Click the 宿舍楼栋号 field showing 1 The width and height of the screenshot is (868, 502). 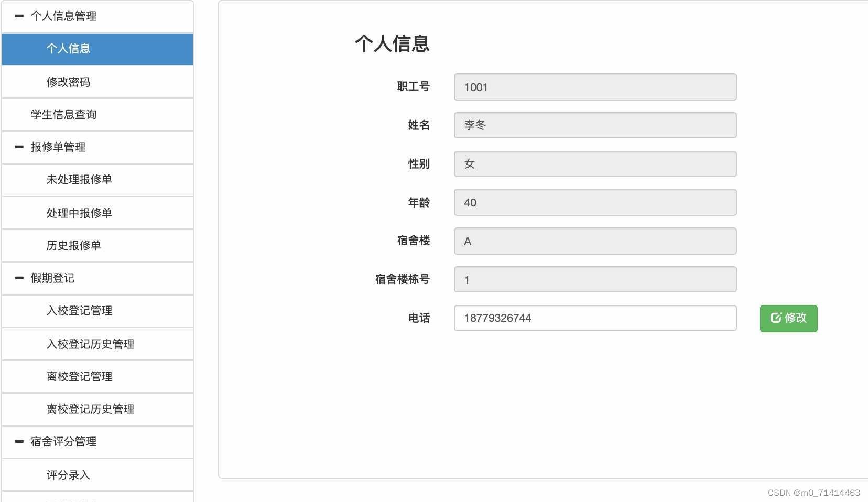pos(595,279)
